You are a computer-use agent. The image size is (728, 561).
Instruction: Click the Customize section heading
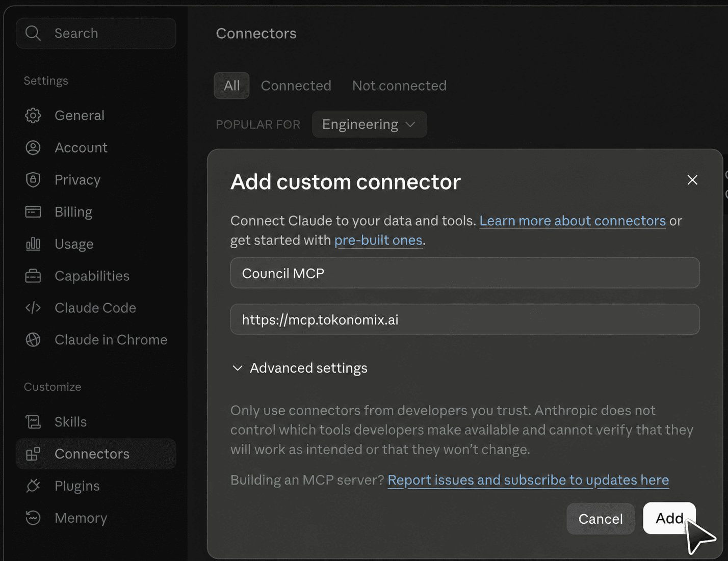[53, 387]
